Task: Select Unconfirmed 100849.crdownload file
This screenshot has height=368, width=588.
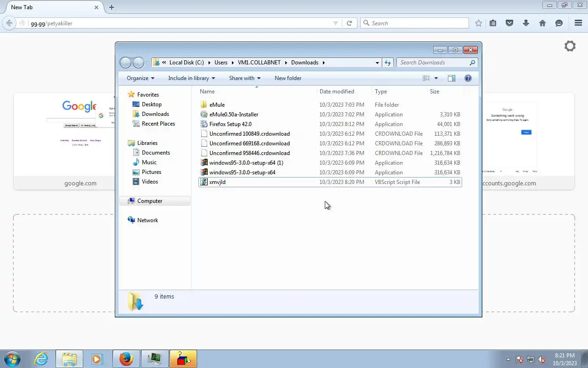Action: pos(330,134)
